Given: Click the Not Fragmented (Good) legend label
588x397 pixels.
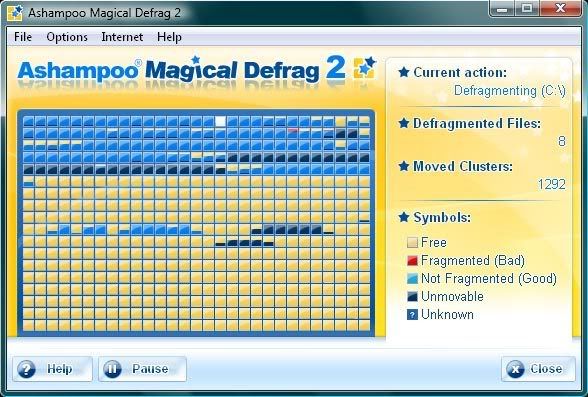Looking at the screenshot, I should coord(489,279).
